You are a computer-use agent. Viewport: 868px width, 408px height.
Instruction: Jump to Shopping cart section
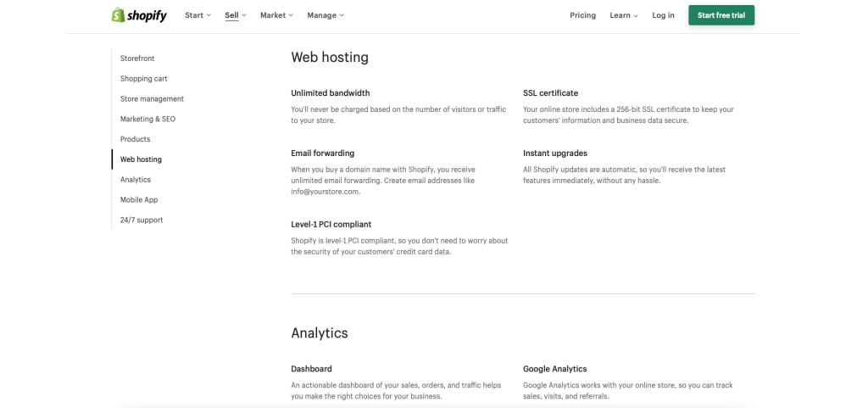point(143,79)
